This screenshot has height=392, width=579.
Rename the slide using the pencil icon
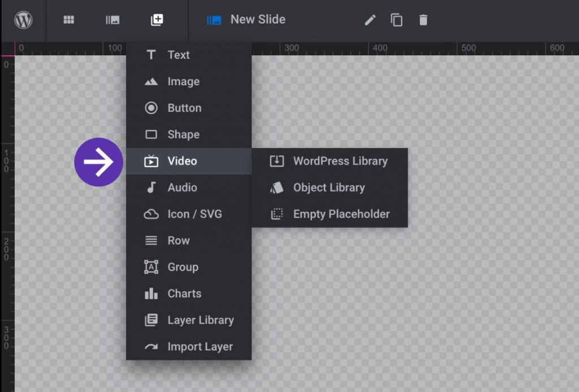tap(370, 20)
